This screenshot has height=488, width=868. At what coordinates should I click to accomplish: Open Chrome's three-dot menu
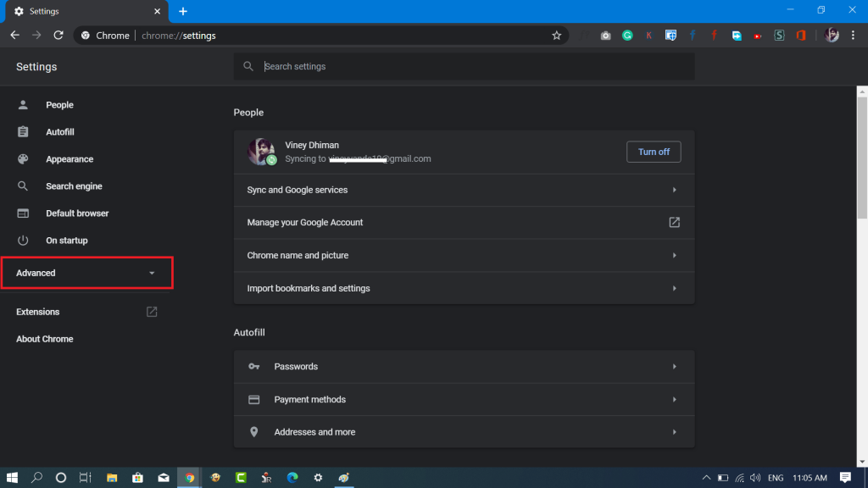[x=853, y=35]
